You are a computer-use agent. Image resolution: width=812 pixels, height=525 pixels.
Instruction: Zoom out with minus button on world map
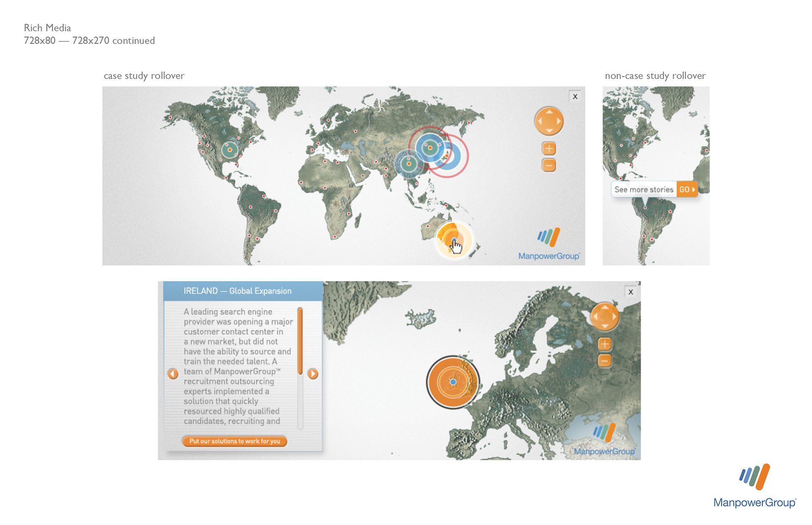[549, 165]
